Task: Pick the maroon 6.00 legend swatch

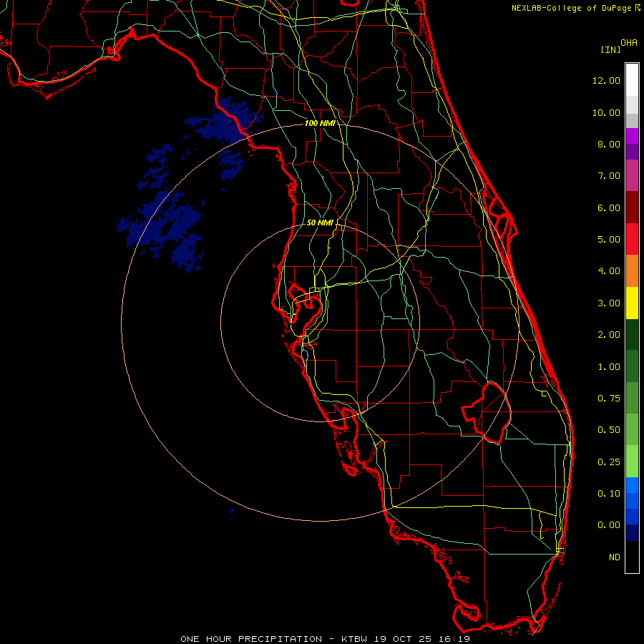Action: point(632,208)
